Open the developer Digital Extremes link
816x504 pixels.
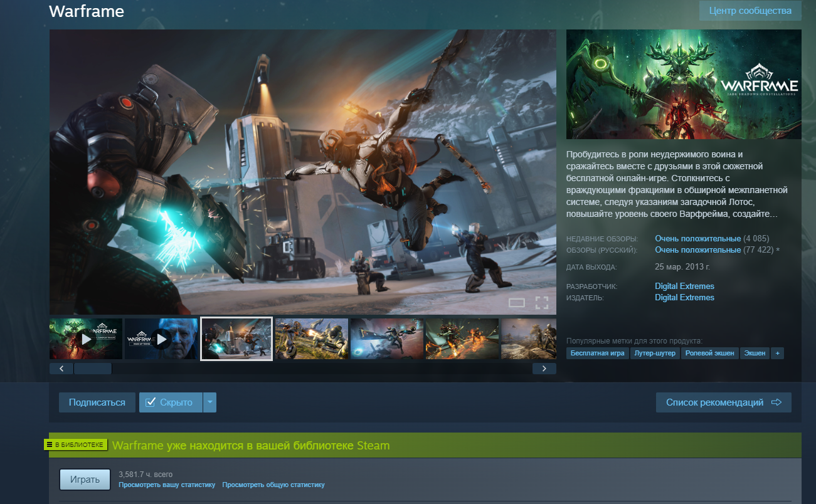(x=685, y=286)
